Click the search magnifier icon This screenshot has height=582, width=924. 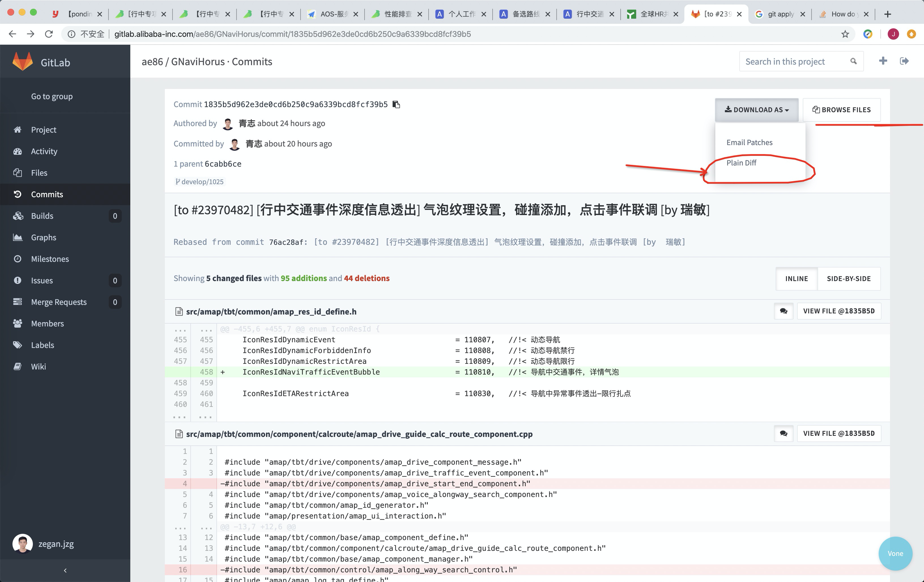(853, 61)
